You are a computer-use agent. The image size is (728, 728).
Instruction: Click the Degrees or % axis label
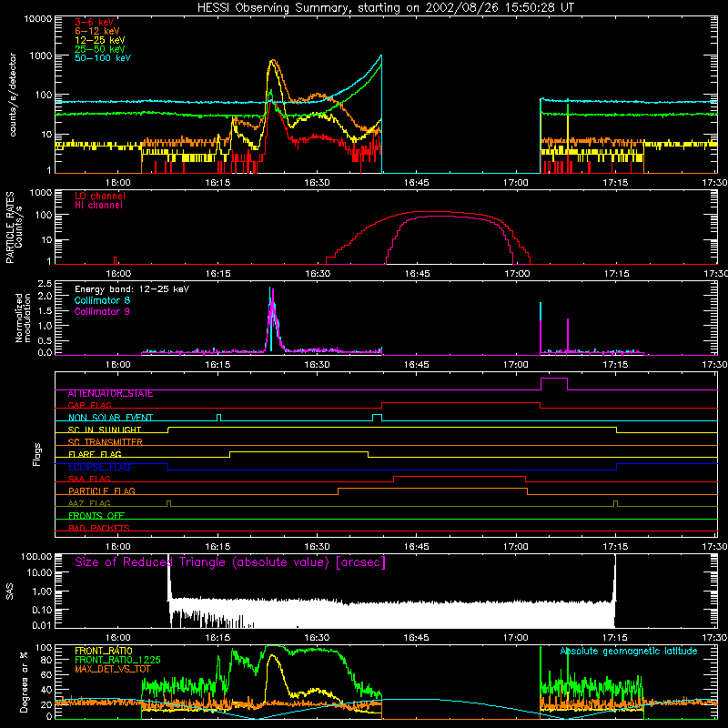[x=24, y=682]
